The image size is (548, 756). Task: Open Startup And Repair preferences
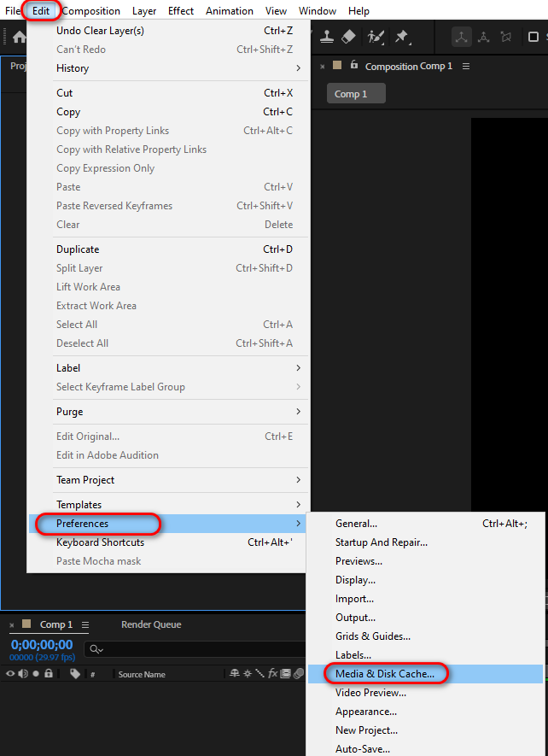(426, 542)
